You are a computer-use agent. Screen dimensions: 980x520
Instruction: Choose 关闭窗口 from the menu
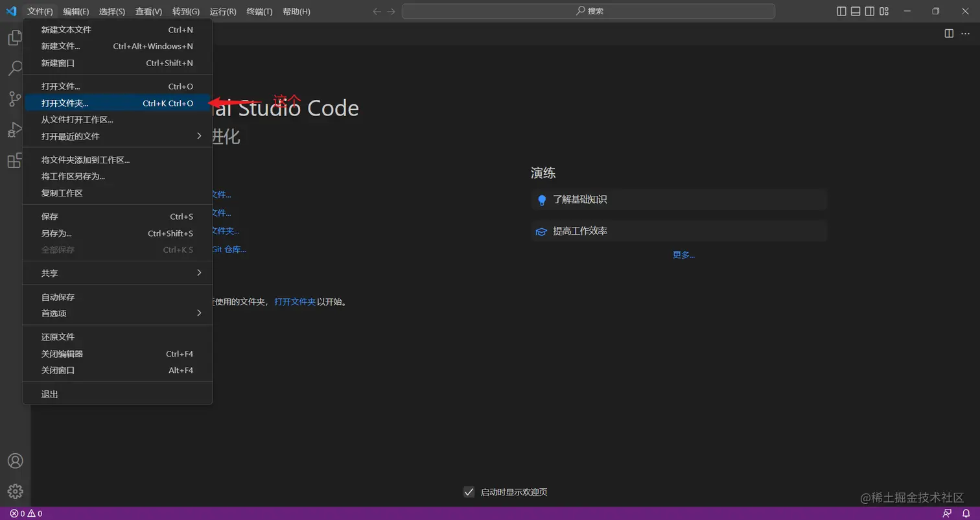coord(117,370)
